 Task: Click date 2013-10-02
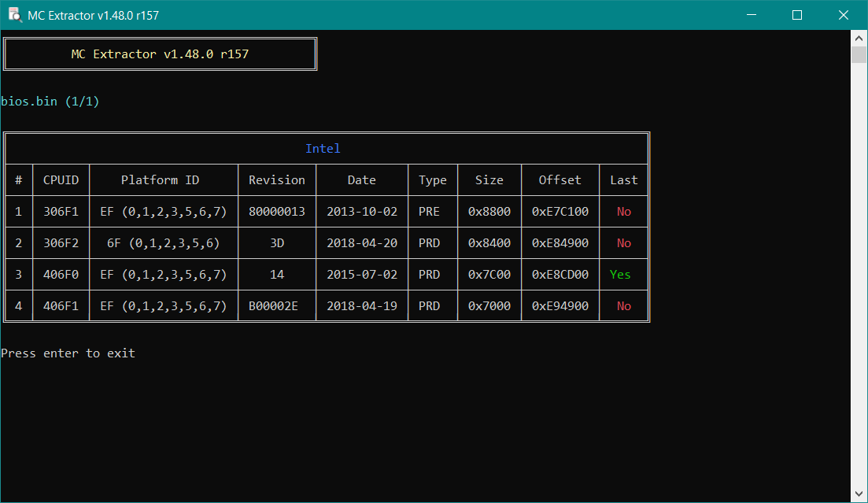coord(362,212)
